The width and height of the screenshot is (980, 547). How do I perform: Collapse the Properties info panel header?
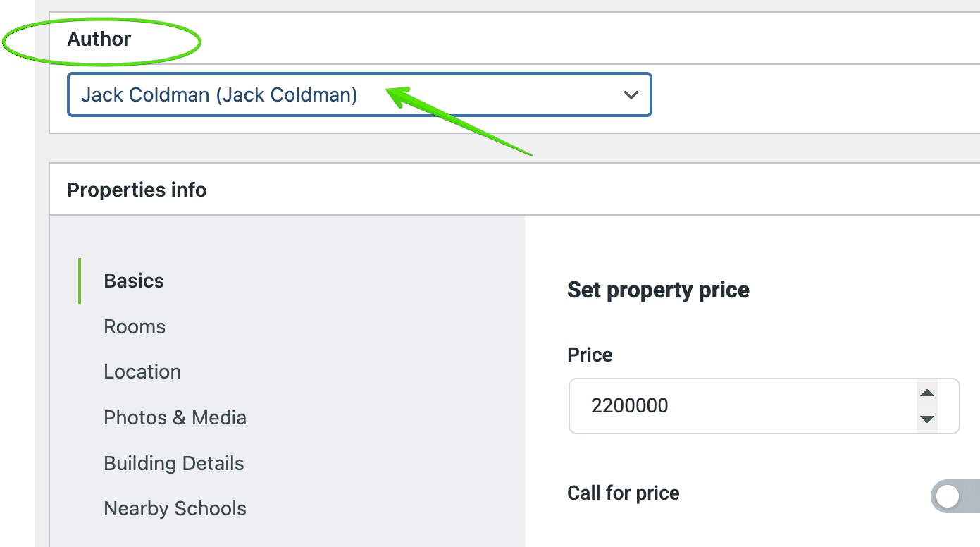(x=493, y=190)
